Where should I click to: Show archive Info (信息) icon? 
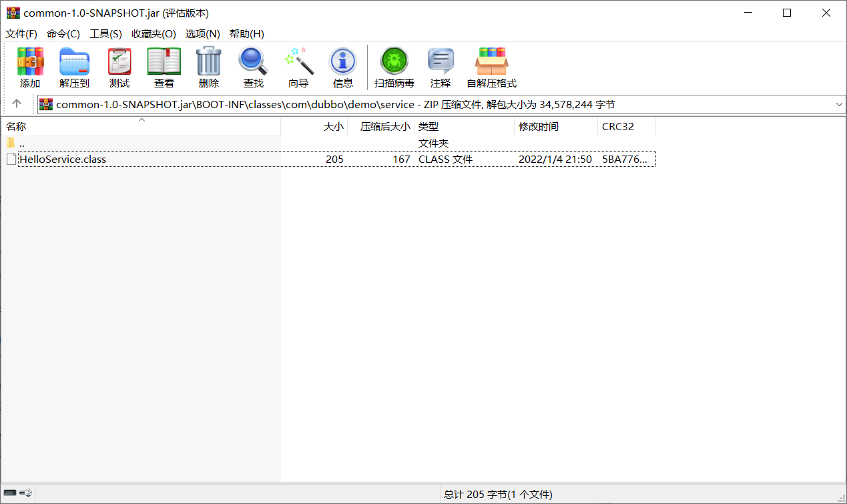click(x=343, y=68)
